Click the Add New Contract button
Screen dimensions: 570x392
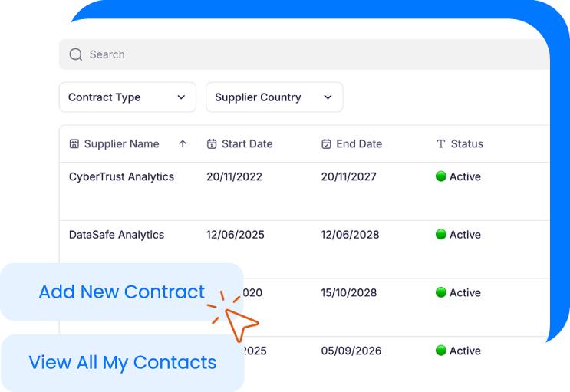coord(122,292)
